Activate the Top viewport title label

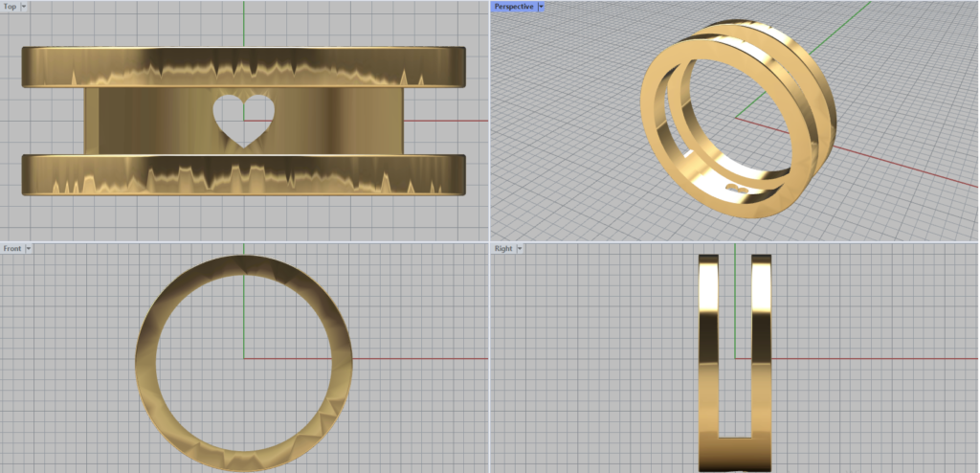(x=11, y=6)
